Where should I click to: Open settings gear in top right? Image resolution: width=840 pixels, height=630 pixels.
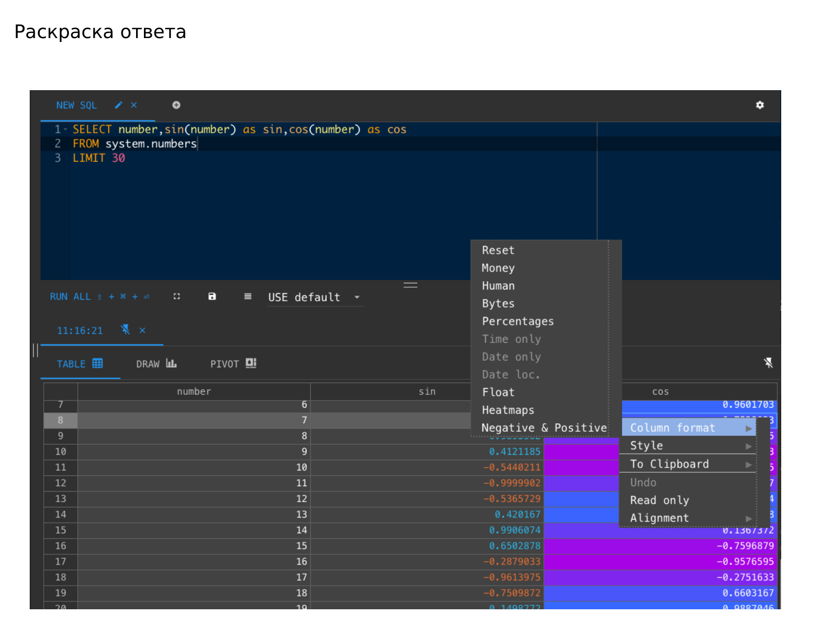pyautogui.click(x=759, y=105)
